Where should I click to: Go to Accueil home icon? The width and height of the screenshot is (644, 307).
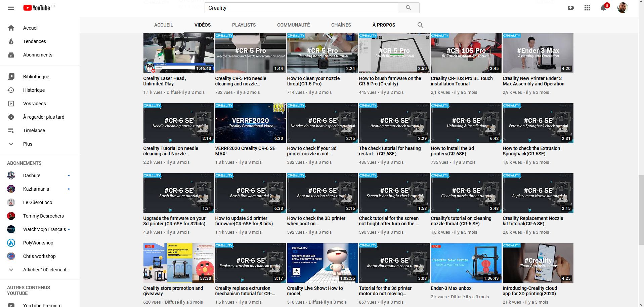pyautogui.click(x=11, y=28)
